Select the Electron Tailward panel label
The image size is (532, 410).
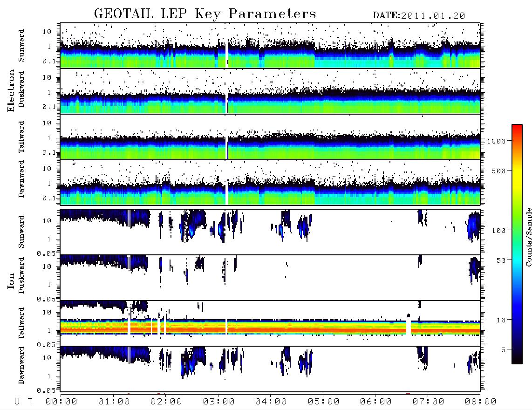point(21,137)
